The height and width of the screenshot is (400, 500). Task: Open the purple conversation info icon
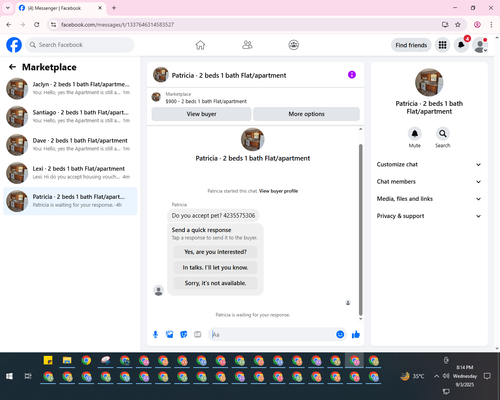coord(352,75)
